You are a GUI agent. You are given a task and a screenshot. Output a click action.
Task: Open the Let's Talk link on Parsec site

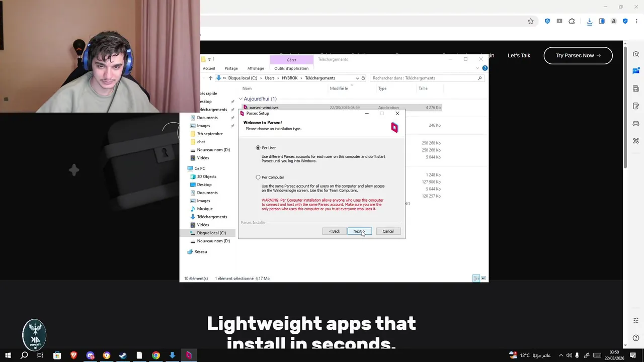point(519,55)
